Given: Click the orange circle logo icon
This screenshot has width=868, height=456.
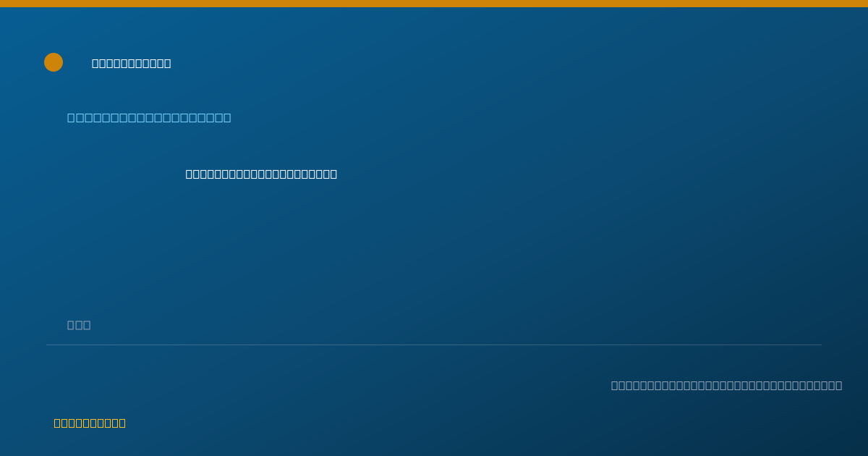Looking at the screenshot, I should (54, 62).
